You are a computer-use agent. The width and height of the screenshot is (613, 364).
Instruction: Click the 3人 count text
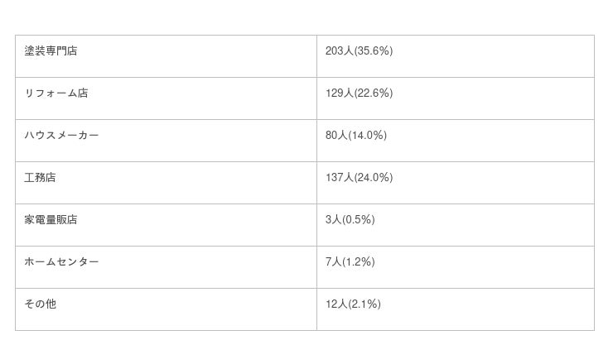click(333, 220)
